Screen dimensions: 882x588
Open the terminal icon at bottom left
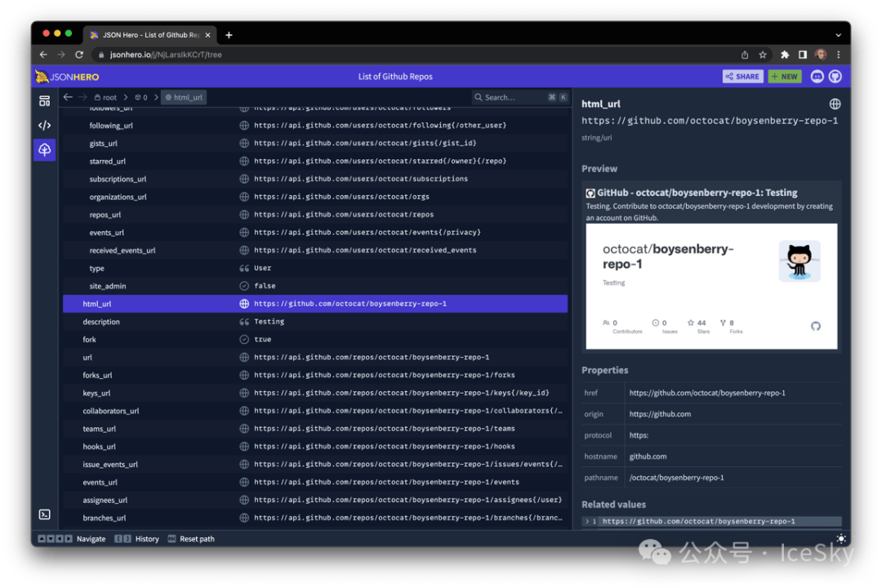click(x=44, y=514)
